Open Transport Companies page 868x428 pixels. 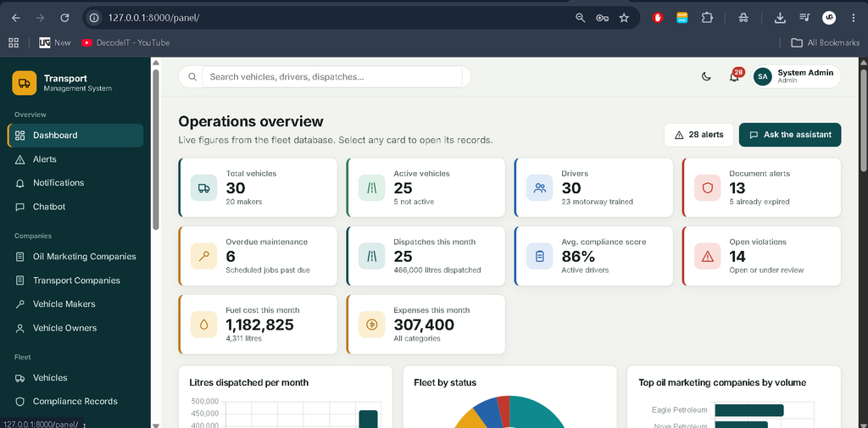coord(75,281)
